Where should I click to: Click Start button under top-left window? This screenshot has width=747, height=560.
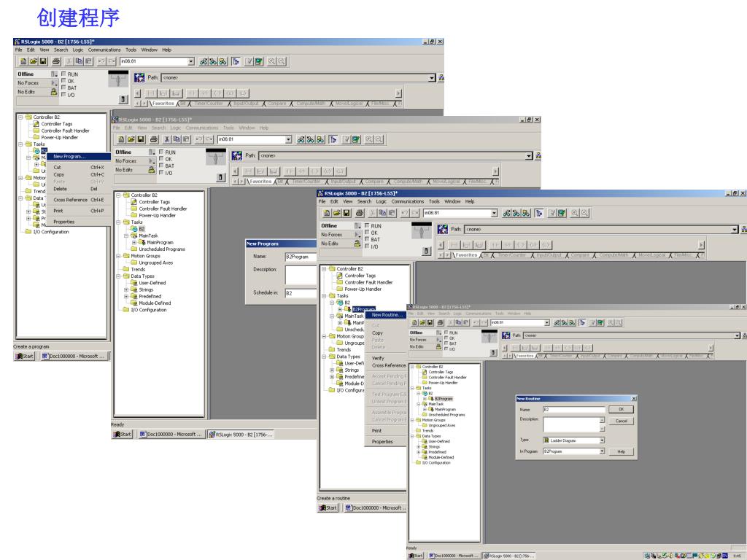24,356
